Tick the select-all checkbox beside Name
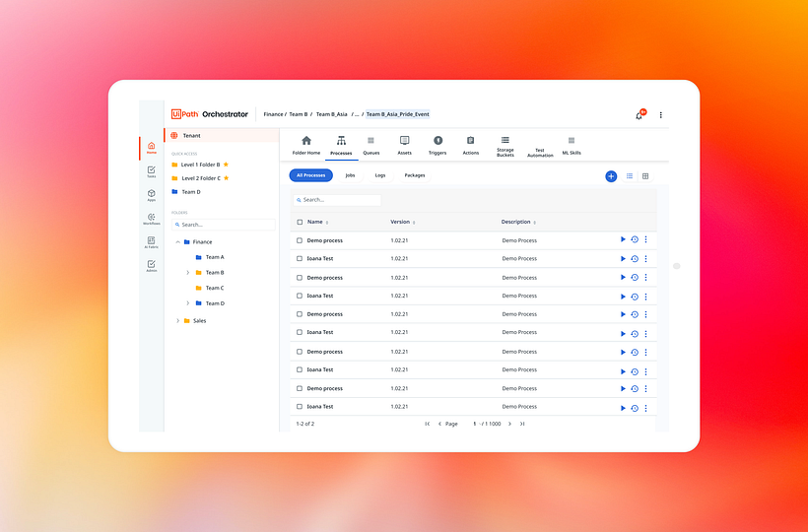 pyautogui.click(x=300, y=222)
